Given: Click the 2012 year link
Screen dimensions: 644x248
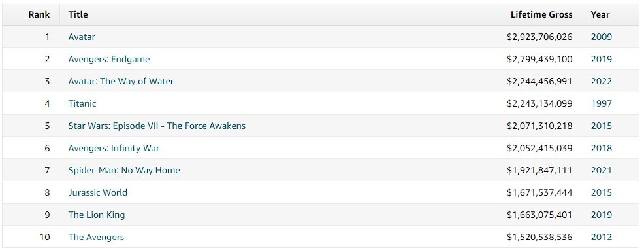Looking at the screenshot, I should pyautogui.click(x=602, y=236).
